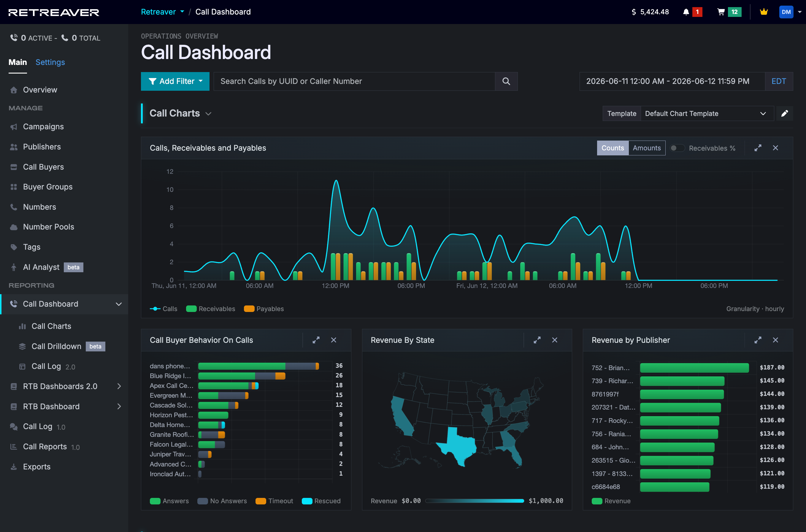Switch chart to Amounts view
The width and height of the screenshot is (806, 532).
coord(646,148)
